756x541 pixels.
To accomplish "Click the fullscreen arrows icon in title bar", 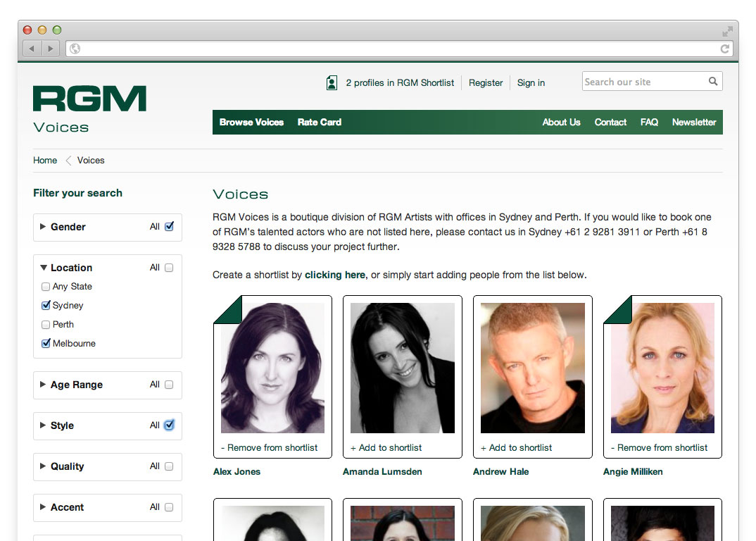I will point(727,31).
